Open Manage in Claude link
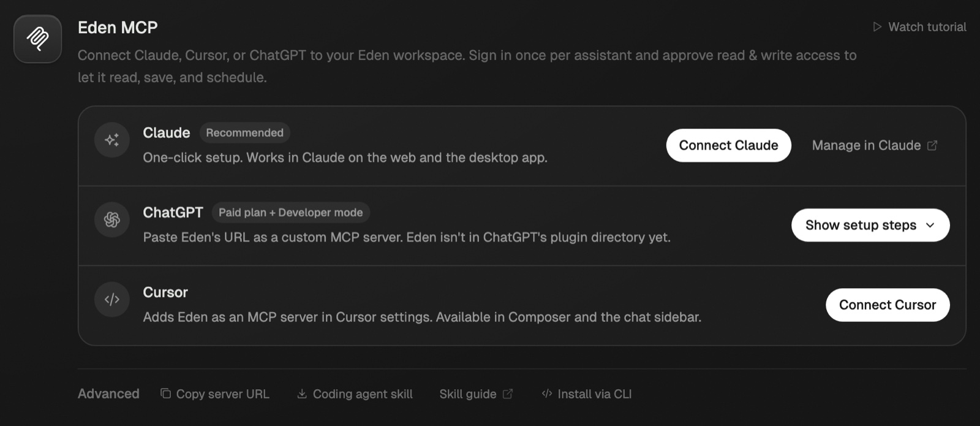This screenshot has width=980, height=426. click(x=875, y=145)
